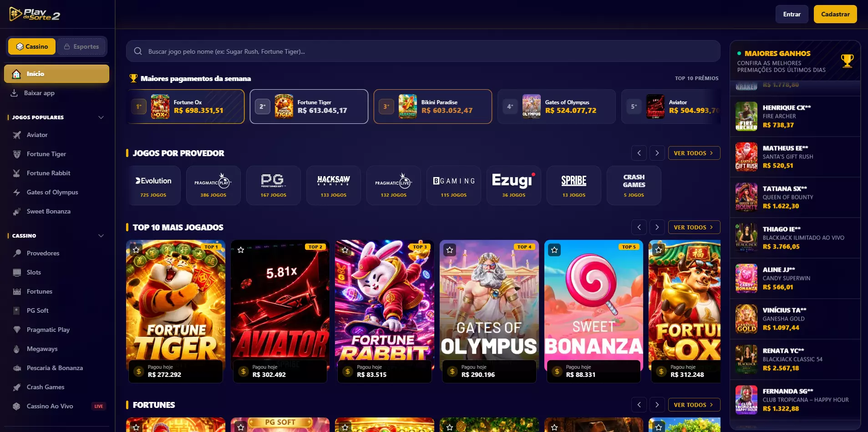Viewport: 868px width, 432px height.
Task: Select the Hacksaw Gaming provider tile
Action: pyautogui.click(x=334, y=186)
